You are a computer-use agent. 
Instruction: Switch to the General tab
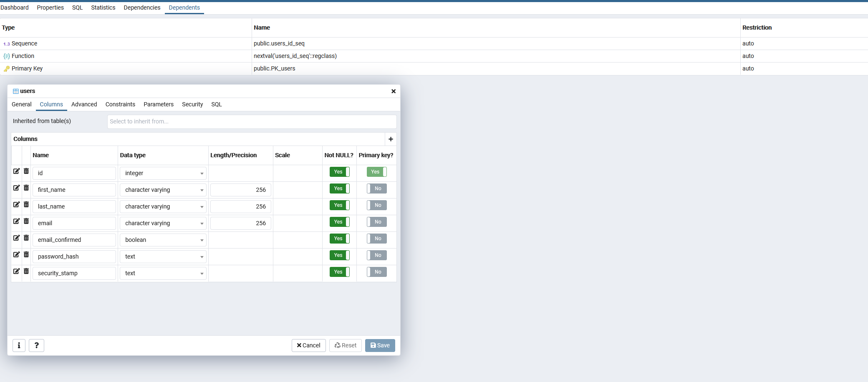pyautogui.click(x=22, y=104)
